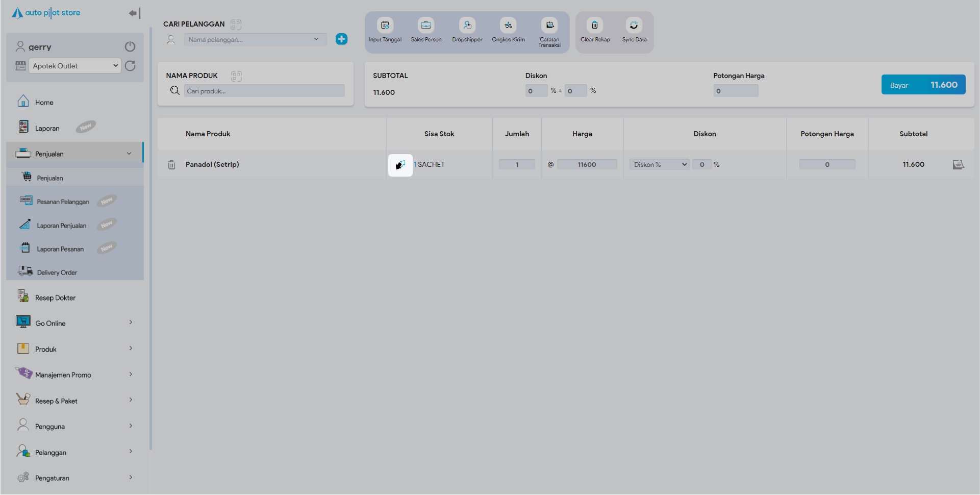Click the logout power icon
Screen dimensions: 980x495
click(x=130, y=47)
